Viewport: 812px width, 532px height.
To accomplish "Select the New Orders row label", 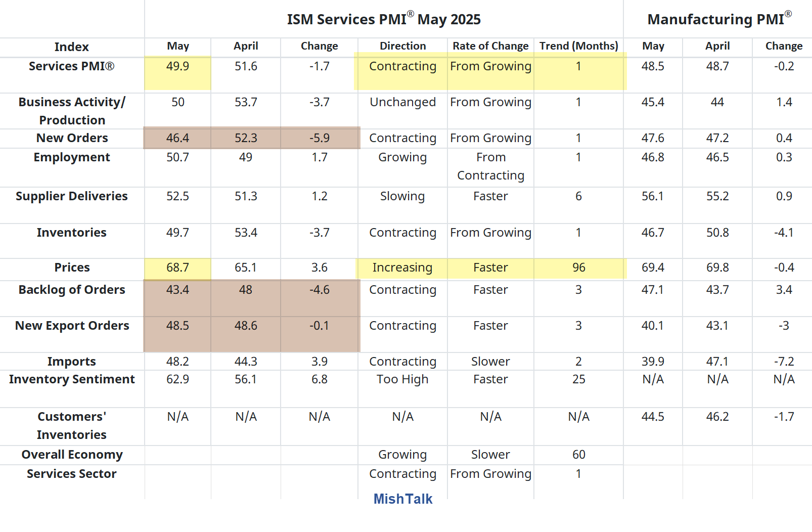I will [x=72, y=138].
